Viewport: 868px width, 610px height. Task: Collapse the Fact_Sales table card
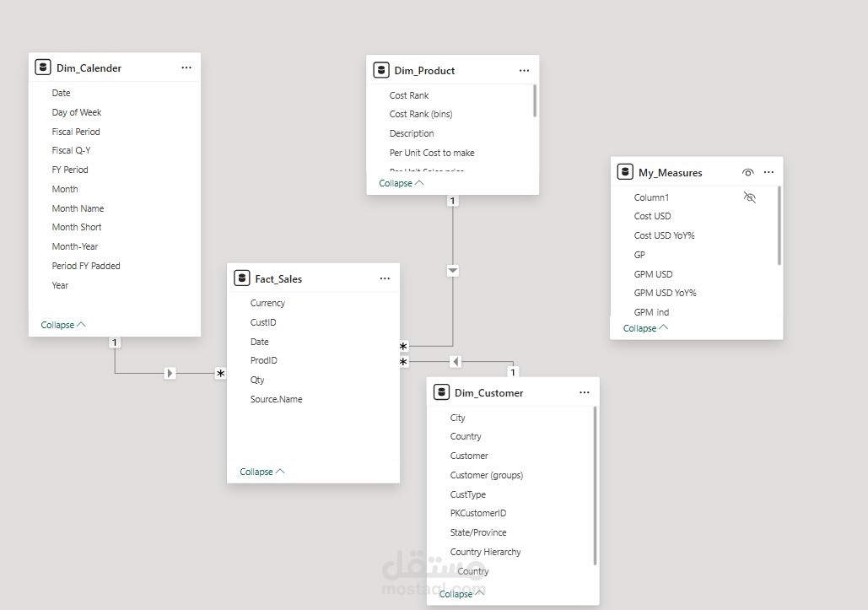pos(261,472)
